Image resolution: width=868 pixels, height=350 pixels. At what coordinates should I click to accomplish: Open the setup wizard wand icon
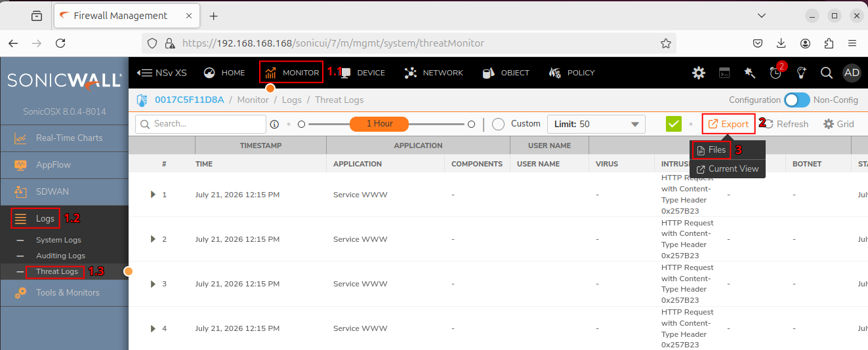[x=750, y=73]
